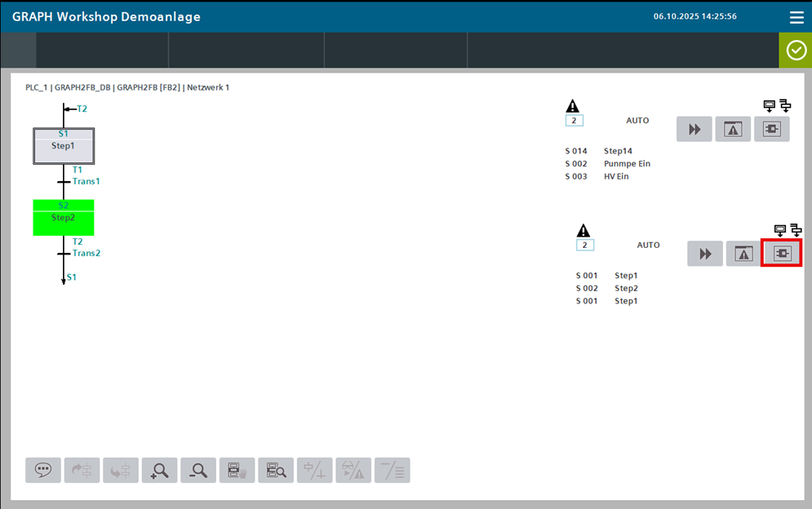This screenshot has height=509, width=812.
Task: Click the monitor-arrow icon above Step14 overview buttons
Action: (x=770, y=105)
